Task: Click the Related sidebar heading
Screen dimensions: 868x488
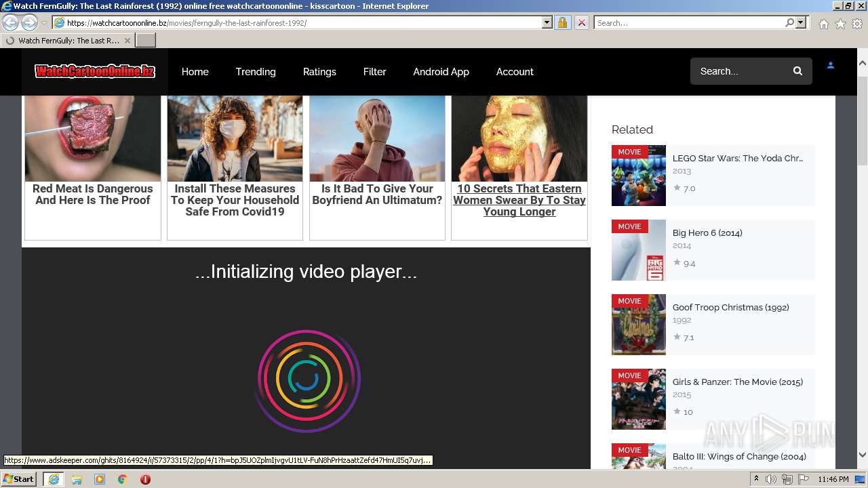Action: pyautogui.click(x=632, y=129)
